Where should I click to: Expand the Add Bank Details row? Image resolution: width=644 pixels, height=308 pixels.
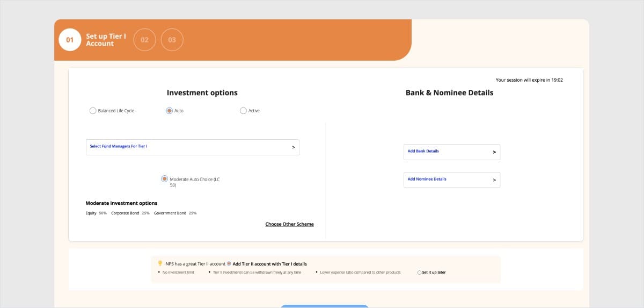pos(452,152)
